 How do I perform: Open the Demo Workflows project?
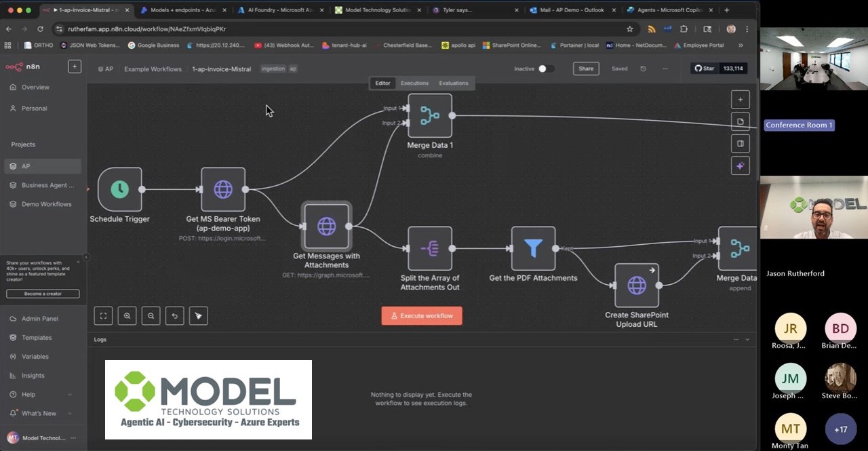point(43,204)
